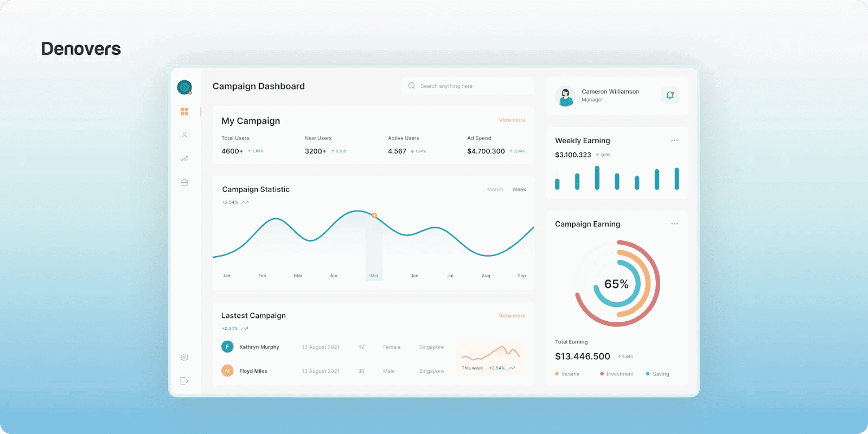Open the briefcase icon in sidebar
The width and height of the screenshot is (868, 434).
pos(184,183)
